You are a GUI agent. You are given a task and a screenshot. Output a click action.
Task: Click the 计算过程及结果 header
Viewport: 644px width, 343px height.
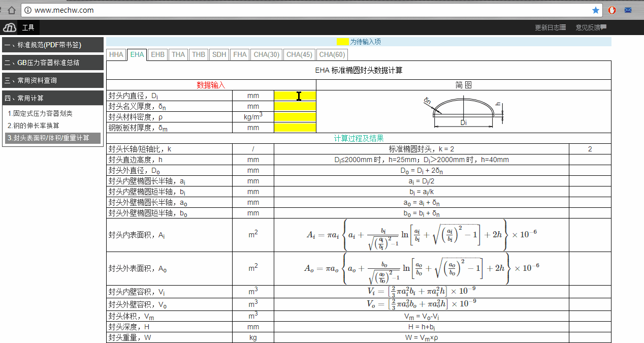[359, 138]
